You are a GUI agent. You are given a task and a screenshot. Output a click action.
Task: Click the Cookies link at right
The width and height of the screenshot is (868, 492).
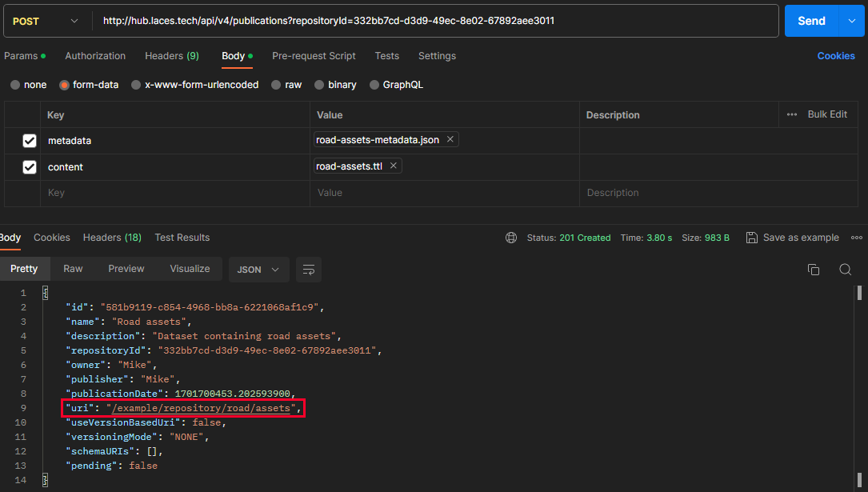click(836, 56)
